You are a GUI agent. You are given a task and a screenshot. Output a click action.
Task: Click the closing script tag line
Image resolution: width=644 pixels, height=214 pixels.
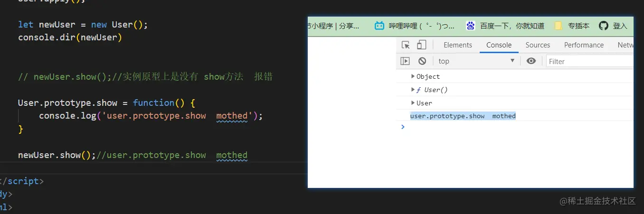pyautogui.click(x=22, y=181)
